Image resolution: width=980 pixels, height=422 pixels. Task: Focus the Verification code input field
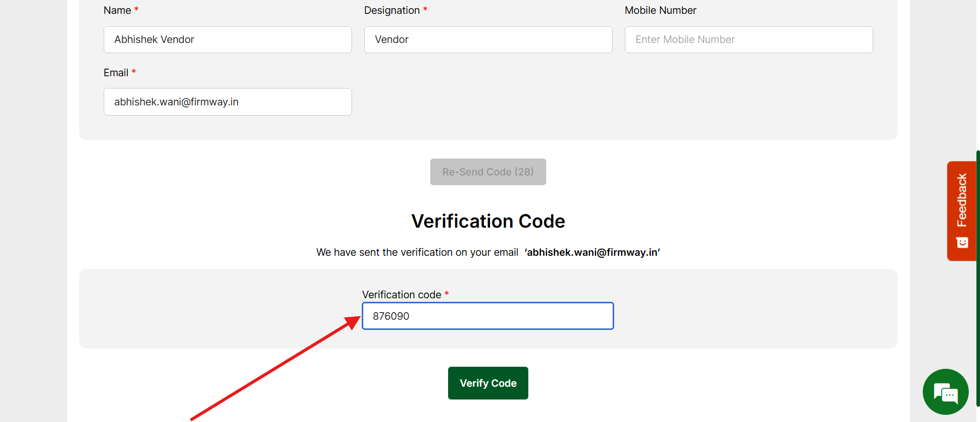488,316
